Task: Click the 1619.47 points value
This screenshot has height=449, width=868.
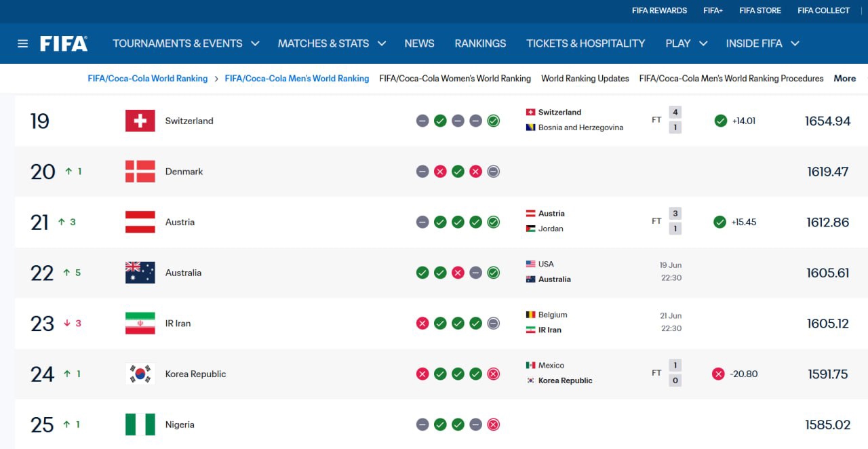Action: 828,172
